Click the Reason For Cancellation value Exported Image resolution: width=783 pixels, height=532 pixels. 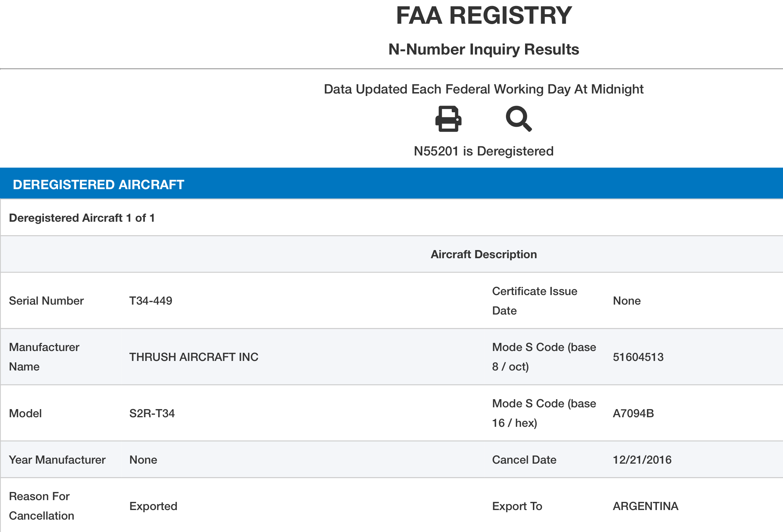tap(153, 506)
